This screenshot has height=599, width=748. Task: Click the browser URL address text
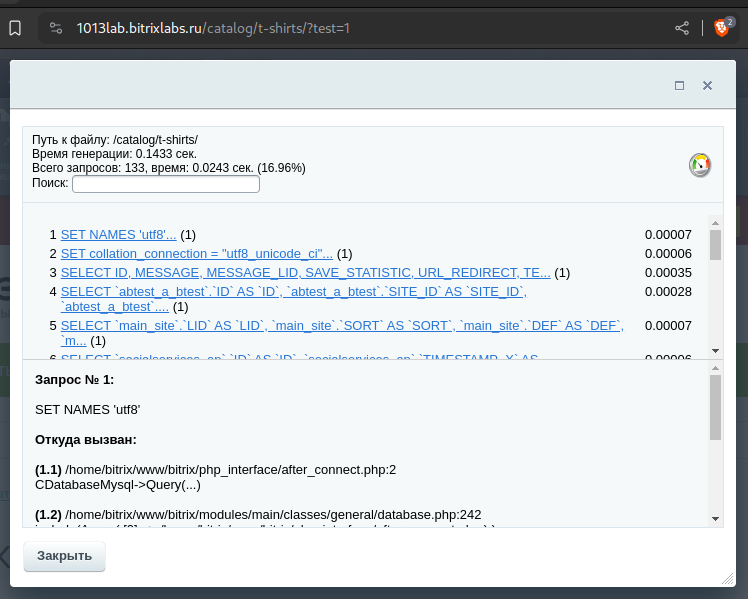(213, 28)
